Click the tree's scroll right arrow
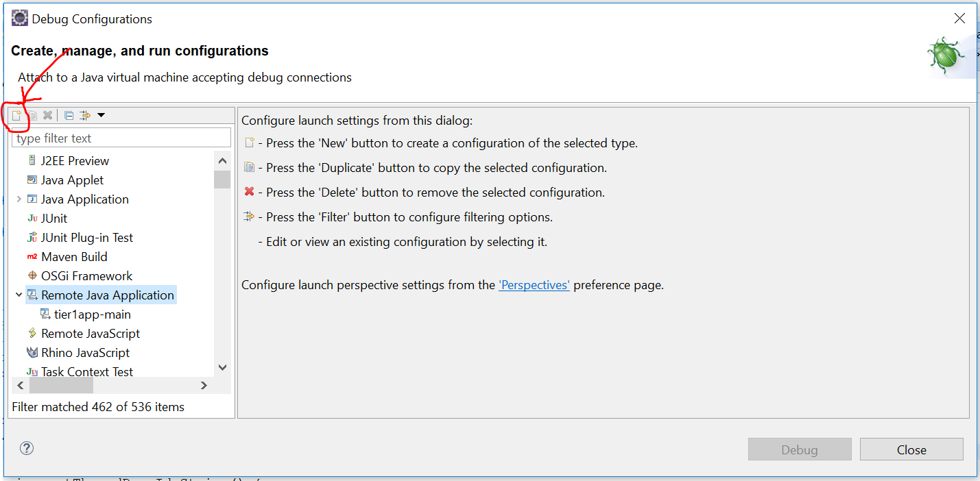The width and height of the screenshot is (980, 481). [204, 386]
